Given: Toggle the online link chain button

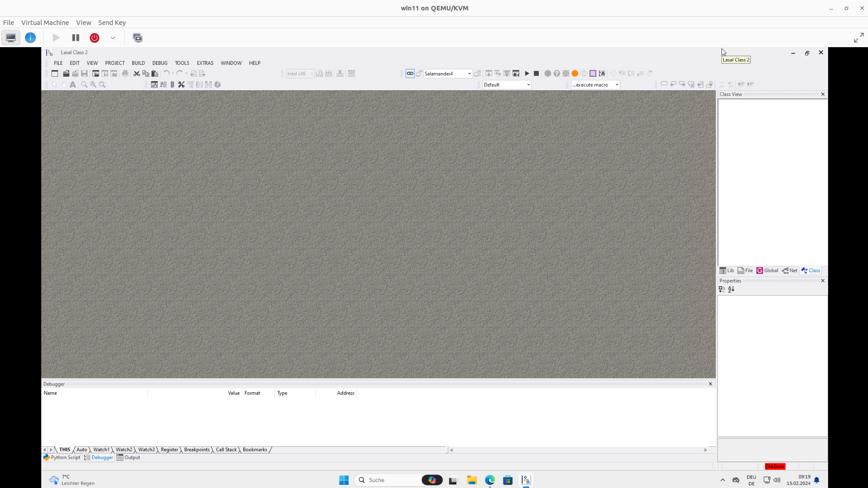Looking at the screenshot, I should [x=410, y=73].
